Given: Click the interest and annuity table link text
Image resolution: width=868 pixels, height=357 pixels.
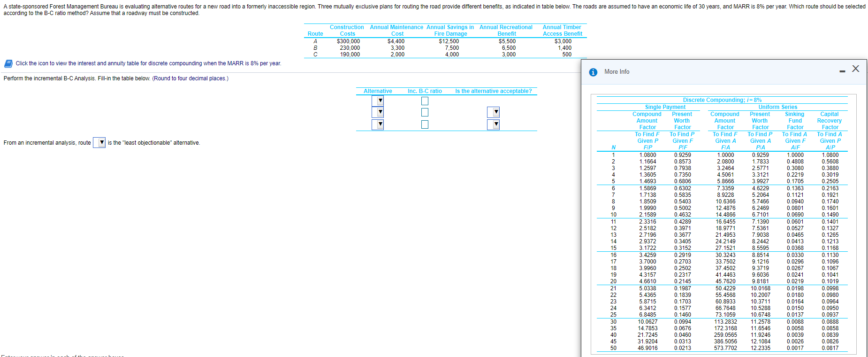Looking at the screenshot, I should pos(148,63).
